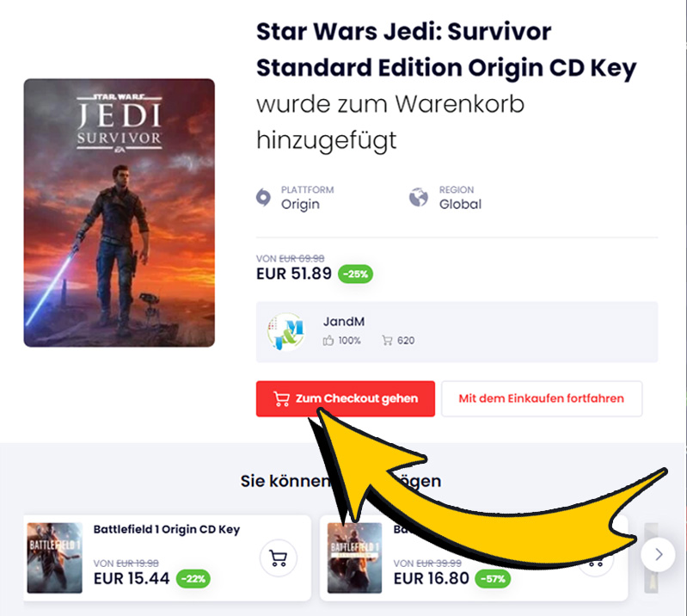Click the Battlefield 1 cover thumbnail
Image resolution: width=687 pixels, height=616 pixels.
pos(55,557)
